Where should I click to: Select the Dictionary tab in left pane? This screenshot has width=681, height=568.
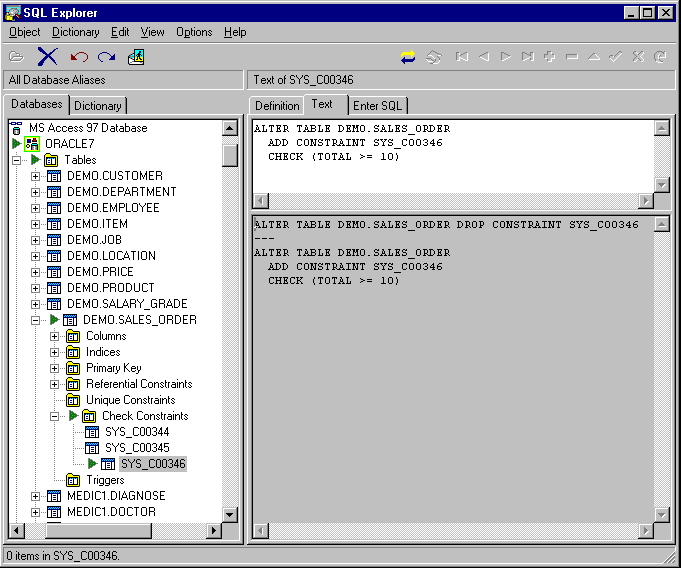pyautogui.click(x=98, y=106)
